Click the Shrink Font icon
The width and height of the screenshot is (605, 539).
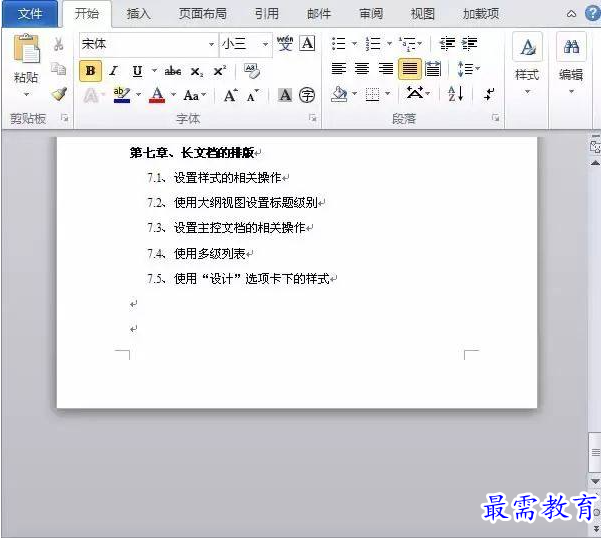(252, 95)
